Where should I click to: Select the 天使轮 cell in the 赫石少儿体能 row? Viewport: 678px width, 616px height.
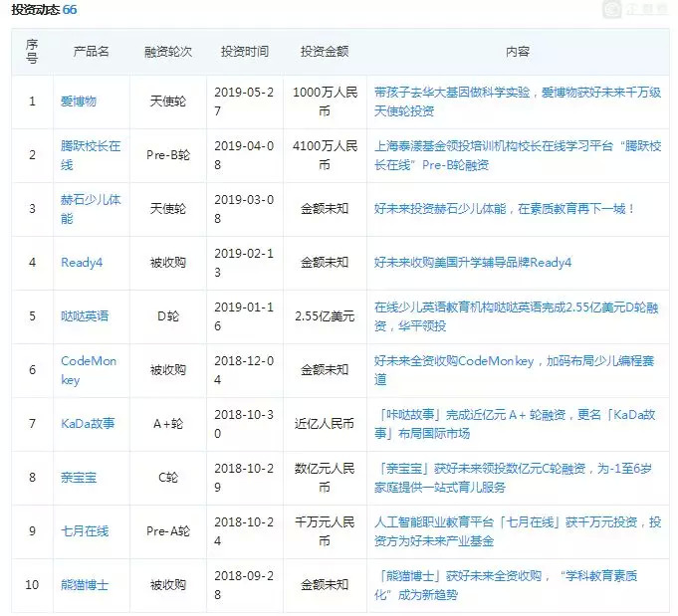[168, 209]
